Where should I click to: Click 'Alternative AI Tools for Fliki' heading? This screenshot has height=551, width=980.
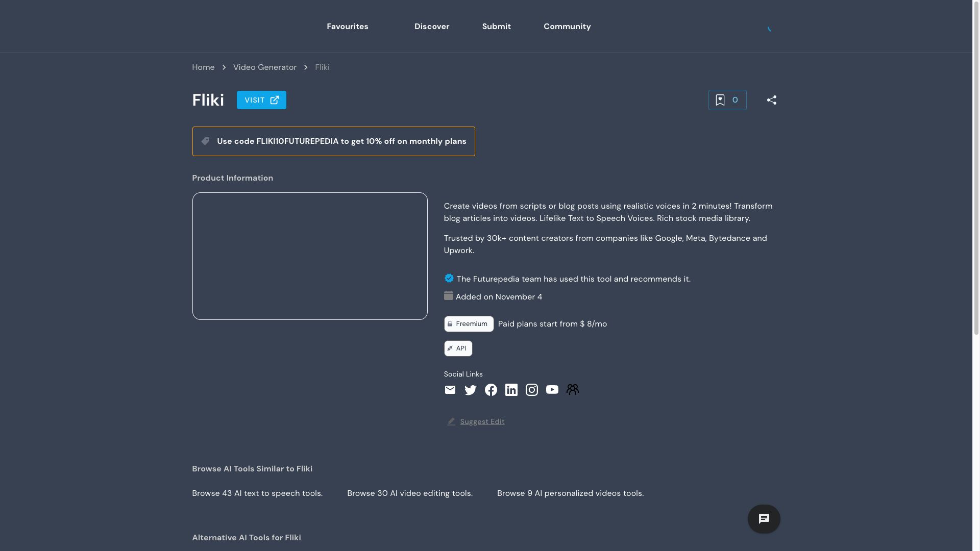[x=247, y=538]
